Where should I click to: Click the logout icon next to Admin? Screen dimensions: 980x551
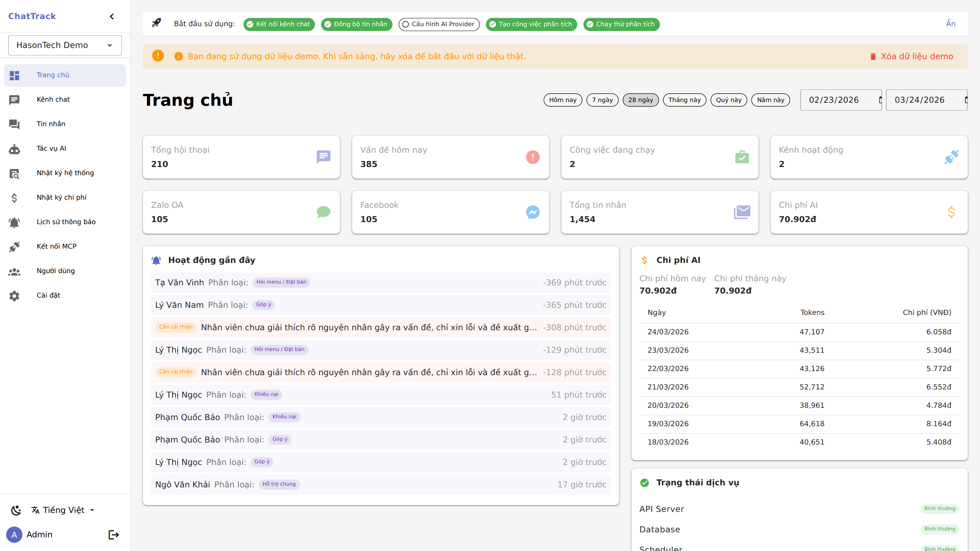point(113,535)
